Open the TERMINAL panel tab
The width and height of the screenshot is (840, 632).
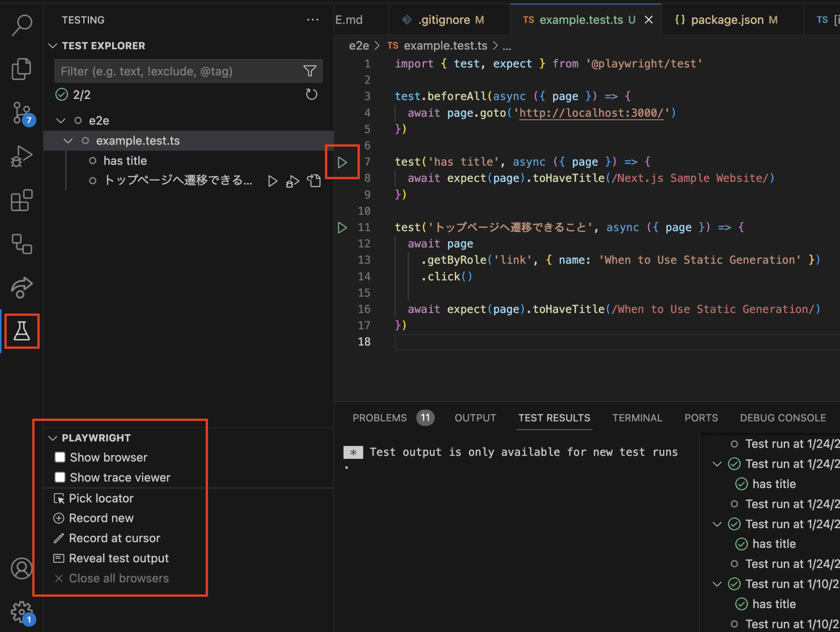point(637,418)
